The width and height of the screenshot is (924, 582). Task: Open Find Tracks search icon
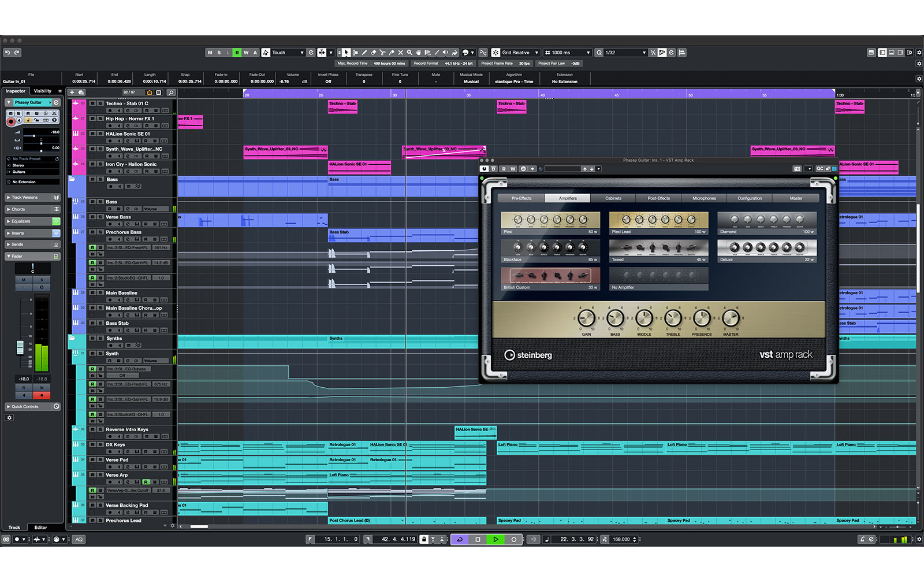click(171, 92)
